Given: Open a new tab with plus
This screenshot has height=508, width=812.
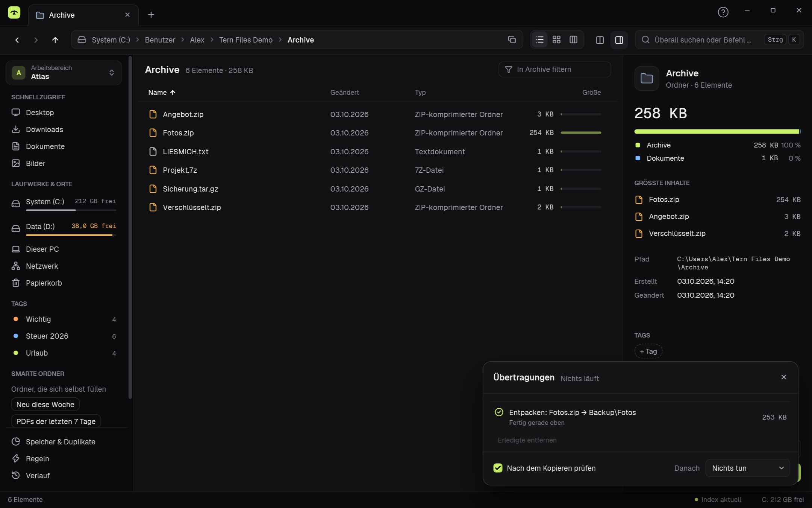Looking at the screenshot, I should (151, 15).
